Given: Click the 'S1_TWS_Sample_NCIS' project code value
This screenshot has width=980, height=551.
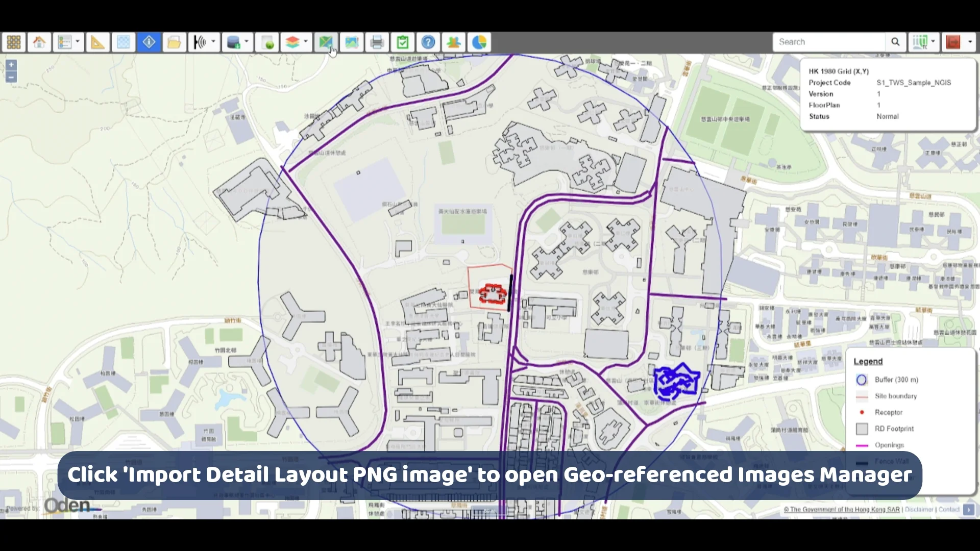Looking at the screenshot, I should [914, 83].
